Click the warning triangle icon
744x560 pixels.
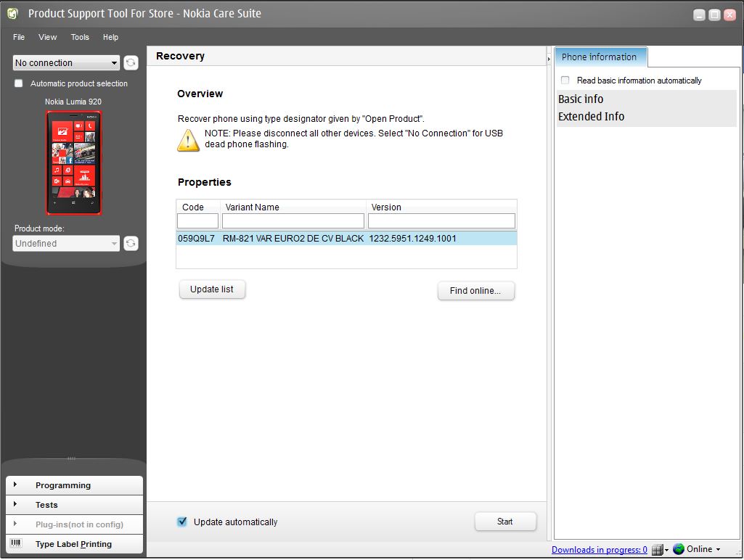188,140
